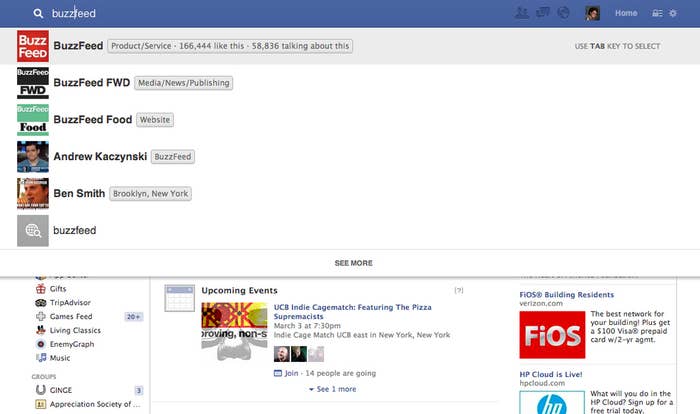Open TripAdvisor in the sidebar

[70, 303]
